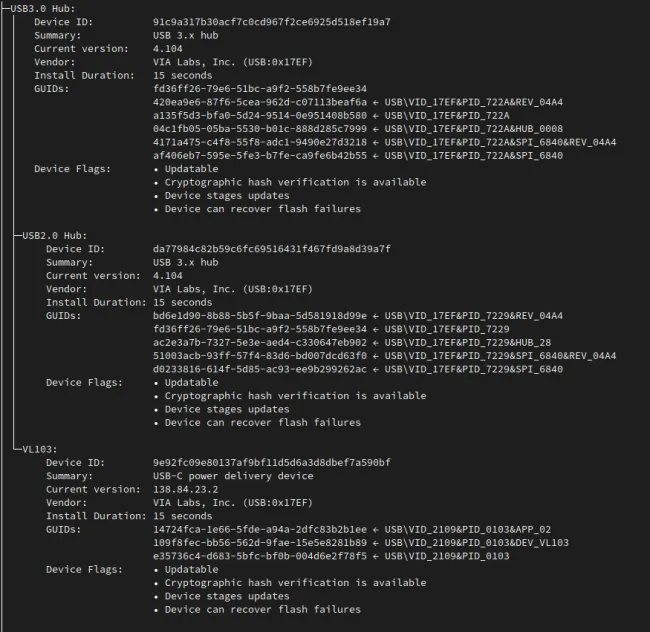Click USB\VID_2109&PID_0103&DEV_VL103 identifier

[x=476, y=543]
